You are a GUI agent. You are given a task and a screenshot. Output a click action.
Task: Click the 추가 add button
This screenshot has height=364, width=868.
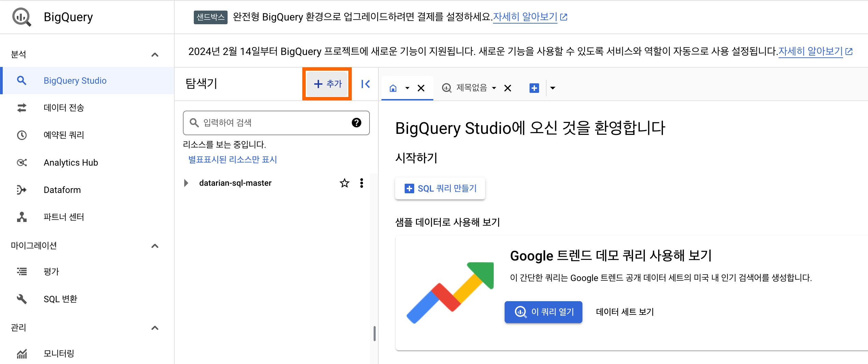[x=327, y=84]
